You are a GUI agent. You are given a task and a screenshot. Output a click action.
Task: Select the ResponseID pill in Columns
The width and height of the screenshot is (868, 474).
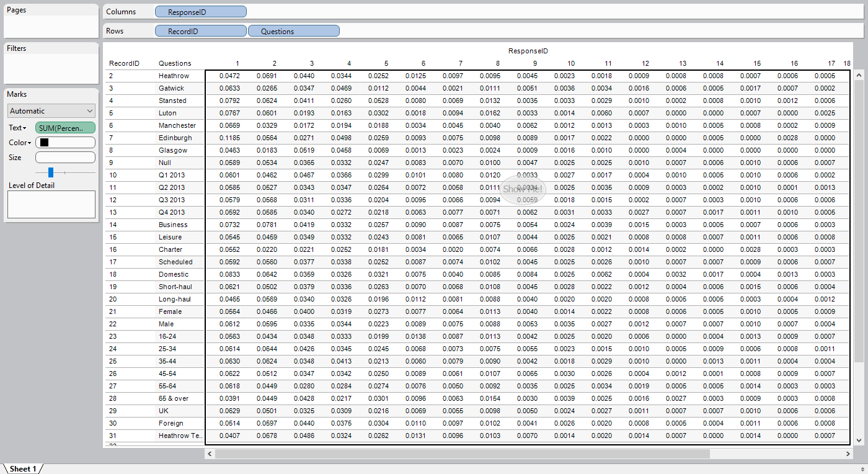tap(201, 12)
